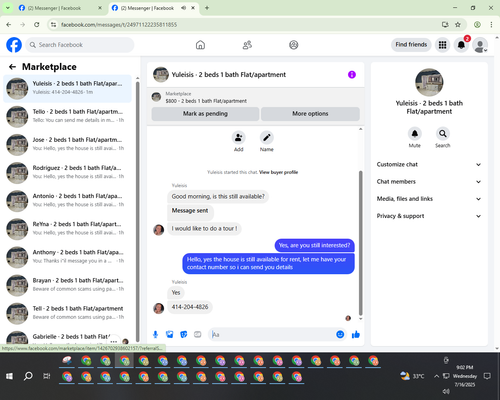The height and width of the screenshot is (400, 500).
Task: Open the listing photo in right panel
Action: pyautogui.click(x=429, y=82)
